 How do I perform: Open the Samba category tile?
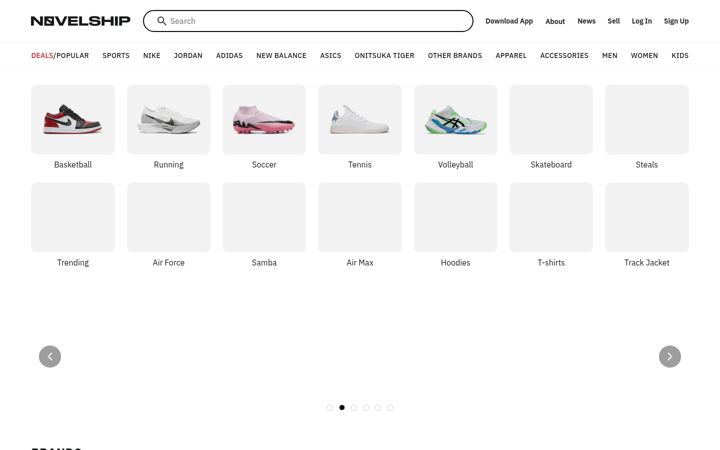264,217
